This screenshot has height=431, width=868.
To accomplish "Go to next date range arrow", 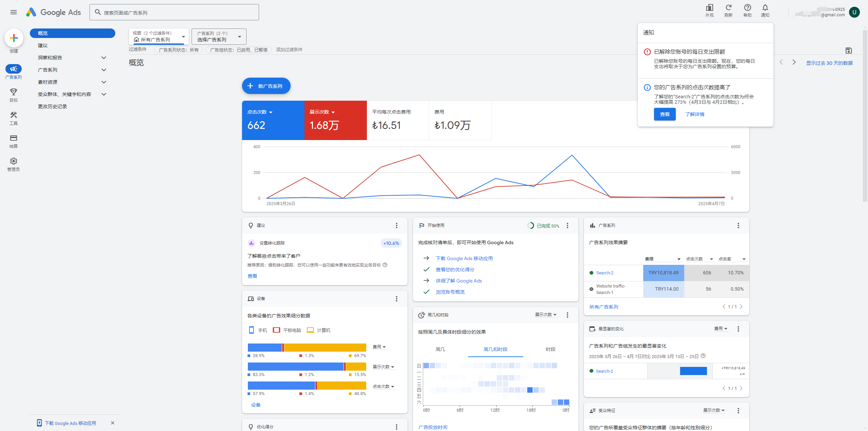I will 794,62.
